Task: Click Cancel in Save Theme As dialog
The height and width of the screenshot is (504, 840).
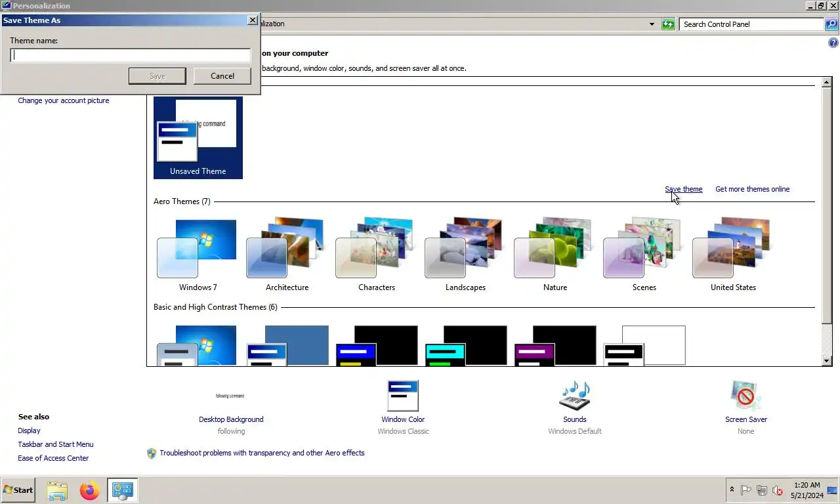Action: 222,75
